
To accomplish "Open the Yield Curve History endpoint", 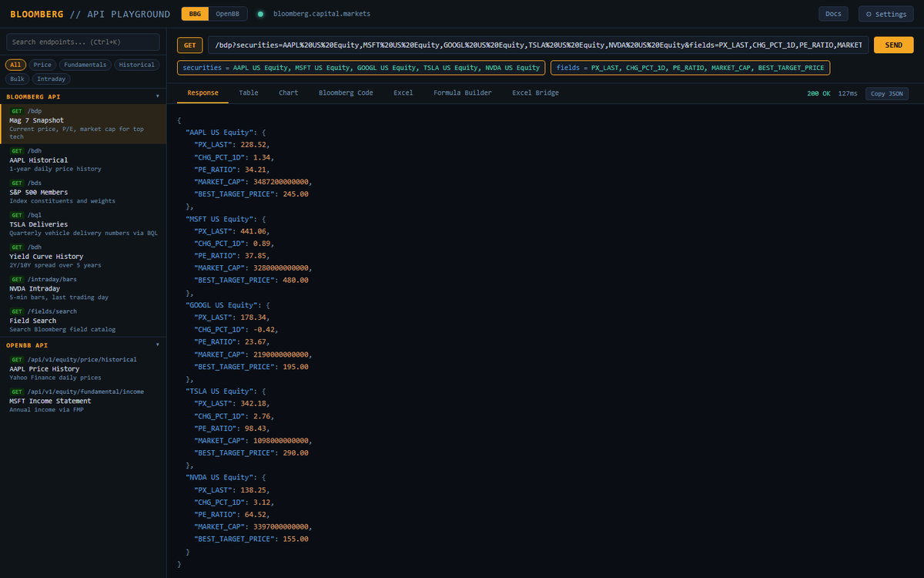I will click(x=83, y=256).
